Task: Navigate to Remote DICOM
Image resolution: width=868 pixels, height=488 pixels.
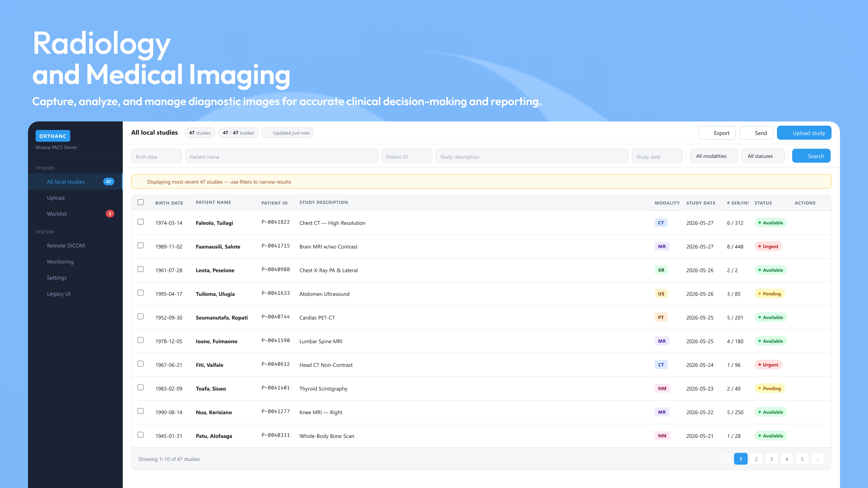Action: pos(75,246)
